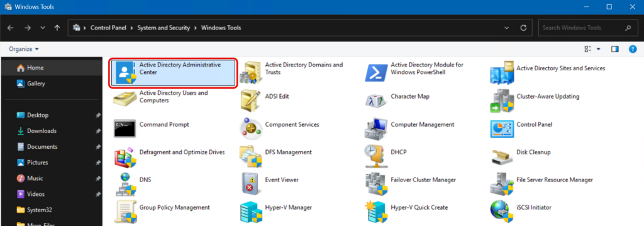Open the view options dropdown arrow
The width and height of the screenshot is (644, 226).
(599, 49)
